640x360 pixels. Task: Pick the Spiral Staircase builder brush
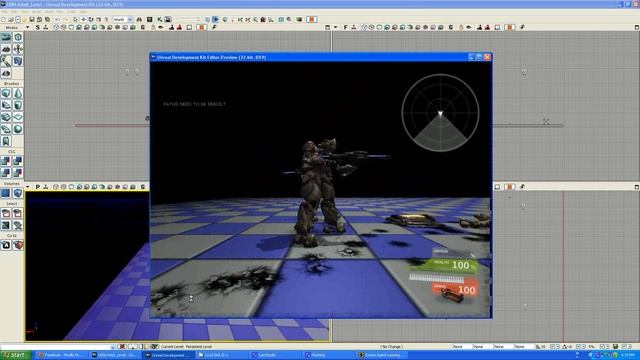pyautogui.click(x=6, y=129)
